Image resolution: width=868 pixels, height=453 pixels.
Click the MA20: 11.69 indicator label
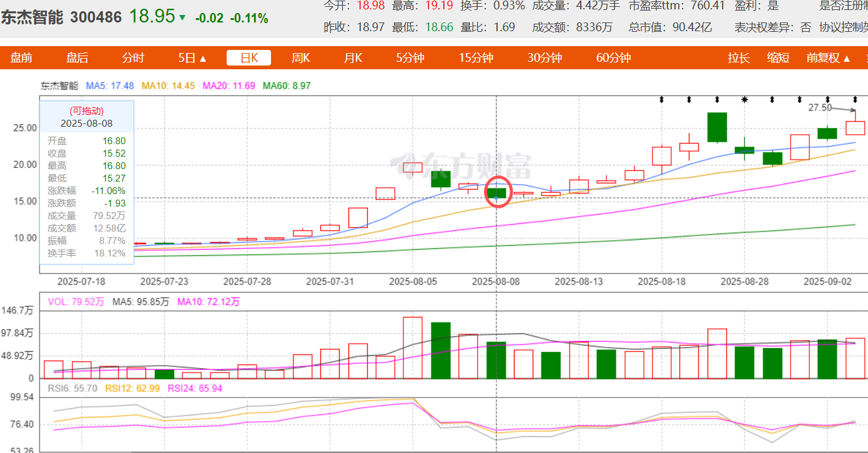(x=229, y=85)
